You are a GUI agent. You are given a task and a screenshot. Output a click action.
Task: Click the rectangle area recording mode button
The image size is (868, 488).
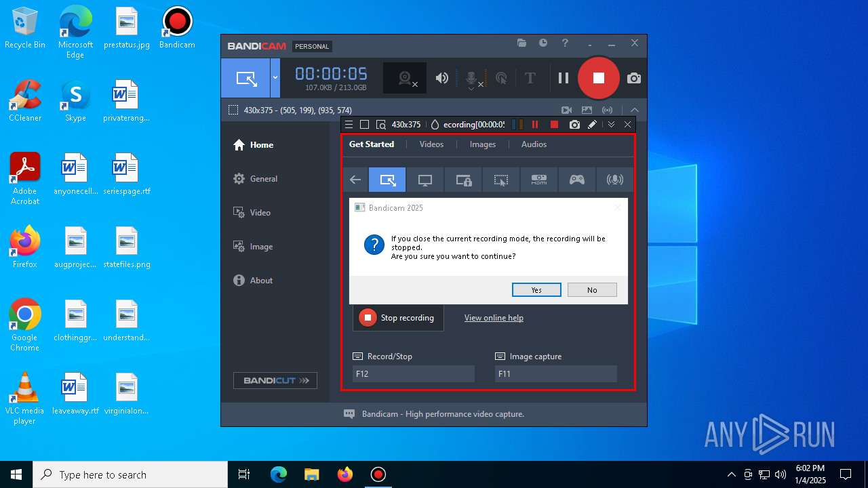pyautogui.click(x=245, y=78)
